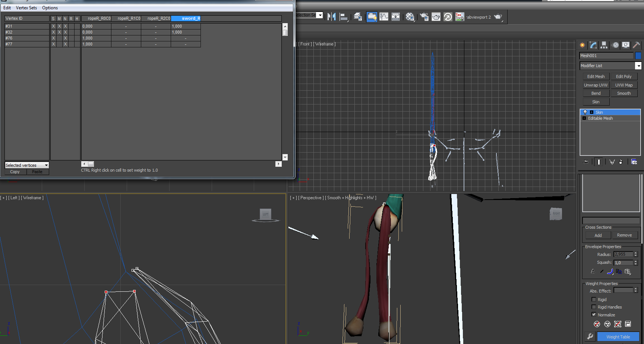Click the Weight Table button
The height and width of the screenshot is (344, 644).
coord(618,337)
